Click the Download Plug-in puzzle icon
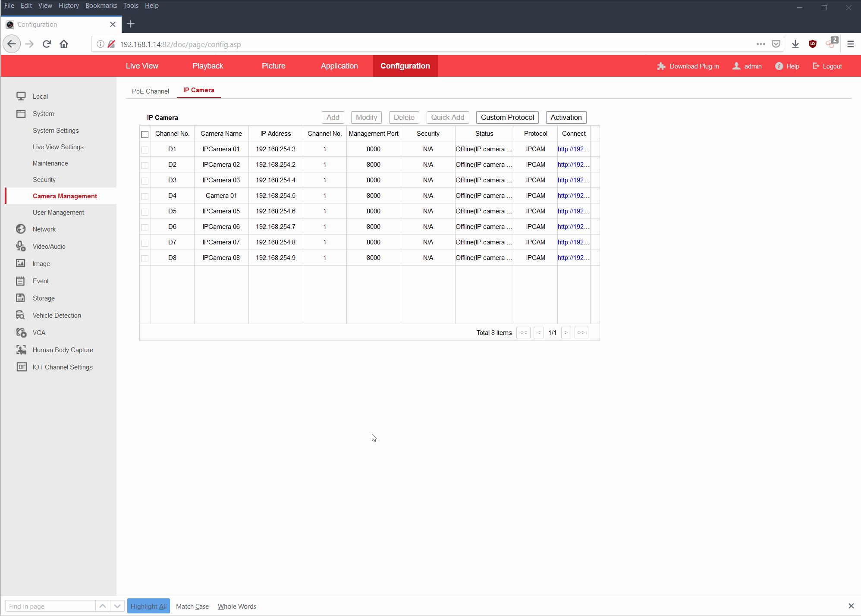The width and height of the screenshot is (861, 616). [x=661, y=66]
